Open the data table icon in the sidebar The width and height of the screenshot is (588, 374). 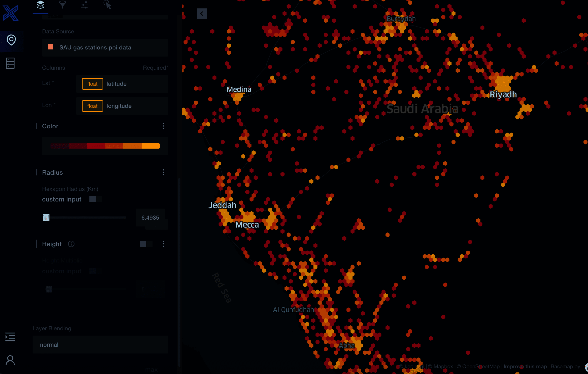pos(10,63)
